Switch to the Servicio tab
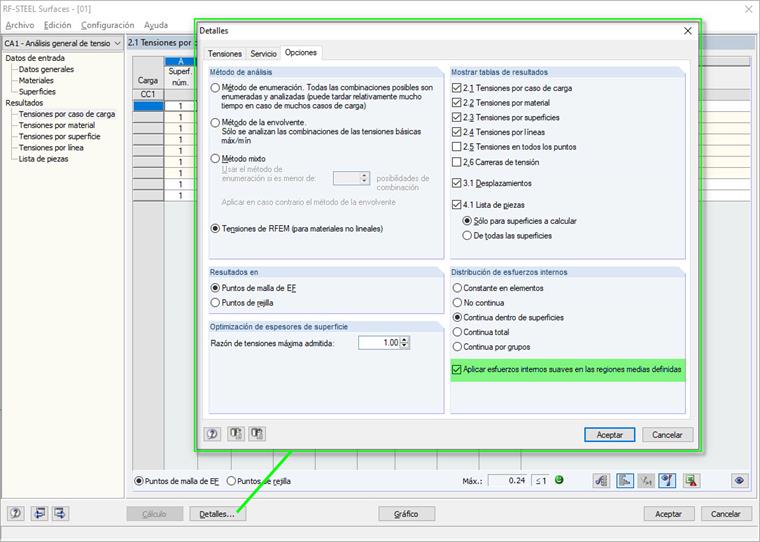The width and height of the screenshot is (760, 542). (263, 54)
